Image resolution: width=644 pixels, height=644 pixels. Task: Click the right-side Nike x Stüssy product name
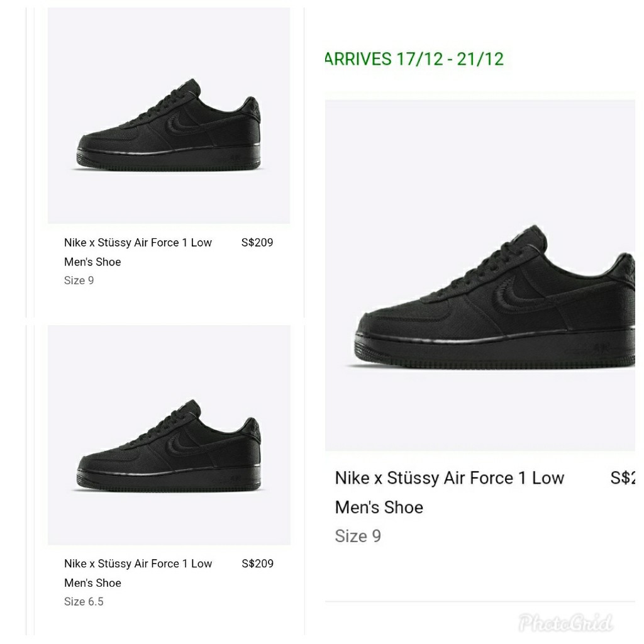click(449, 478)
